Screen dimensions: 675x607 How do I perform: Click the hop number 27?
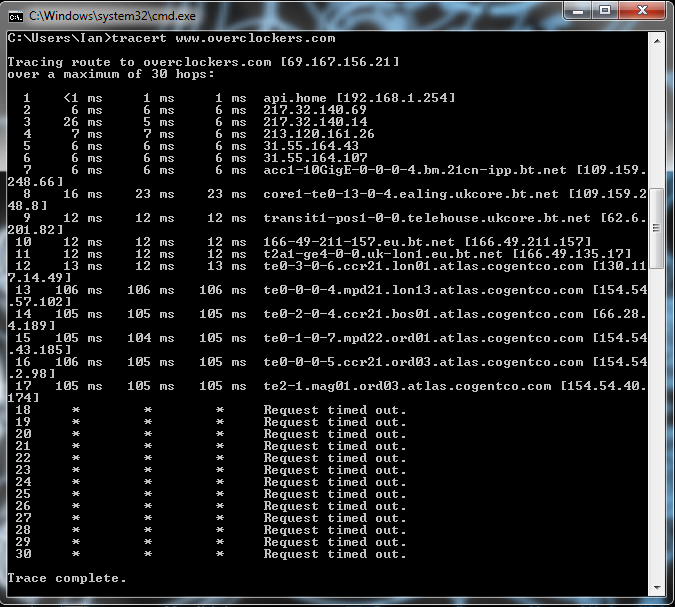click(x=23, y=518)
